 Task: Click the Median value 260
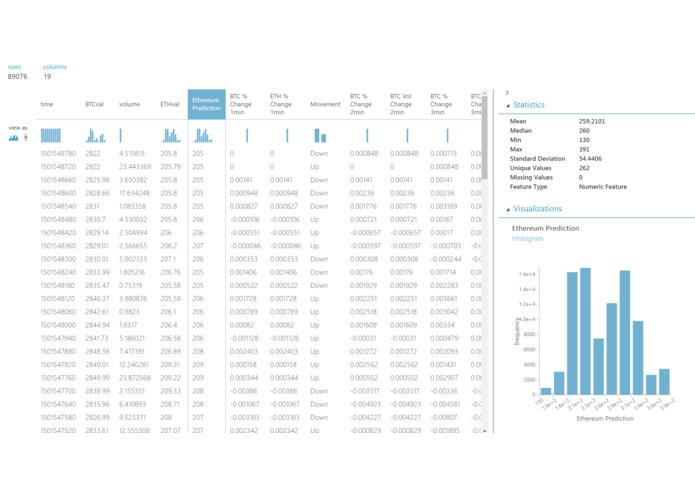click(x=584, y=130)
